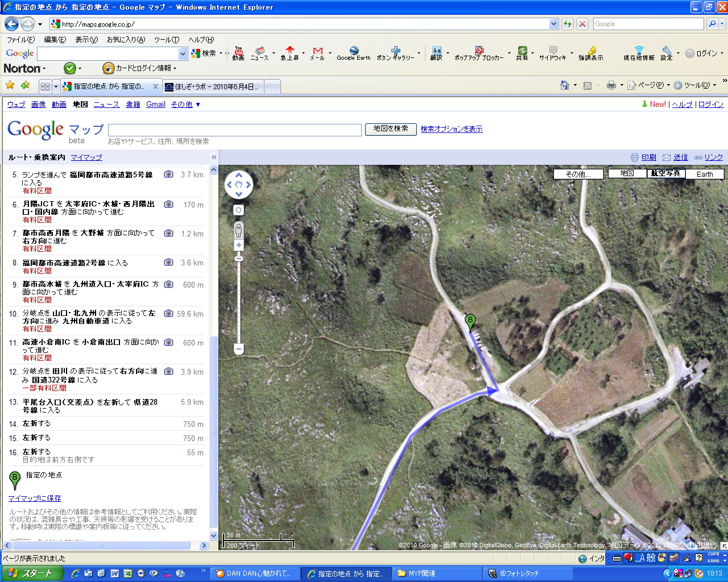Click the YouTube 動画 toolbar icon
728x582 pixels.
(x=238, y=53)
